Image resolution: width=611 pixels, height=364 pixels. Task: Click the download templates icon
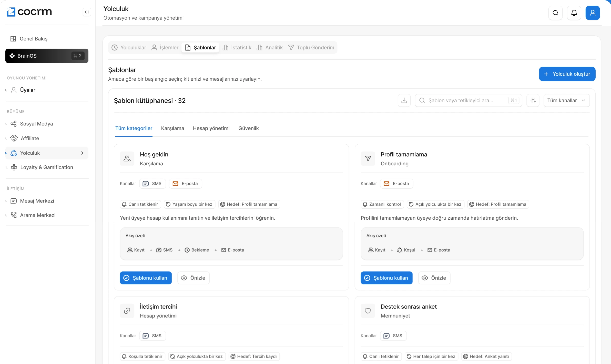click(x=404, y=100)
